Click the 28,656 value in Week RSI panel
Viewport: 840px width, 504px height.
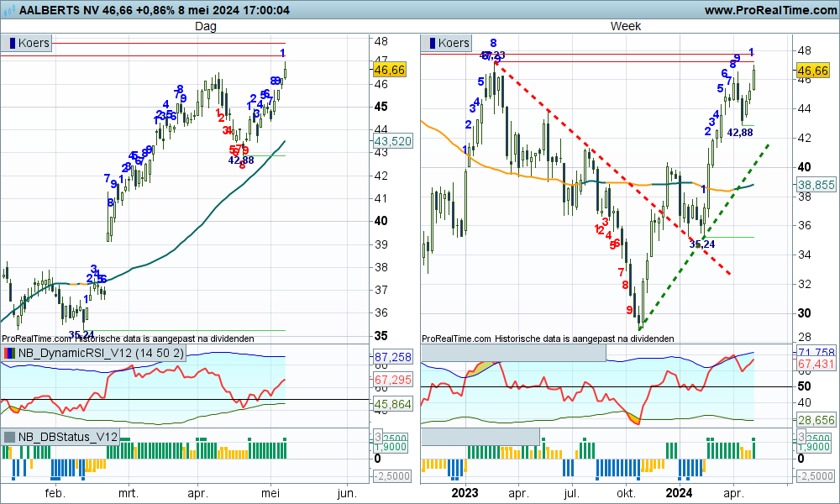pos(816,420)
